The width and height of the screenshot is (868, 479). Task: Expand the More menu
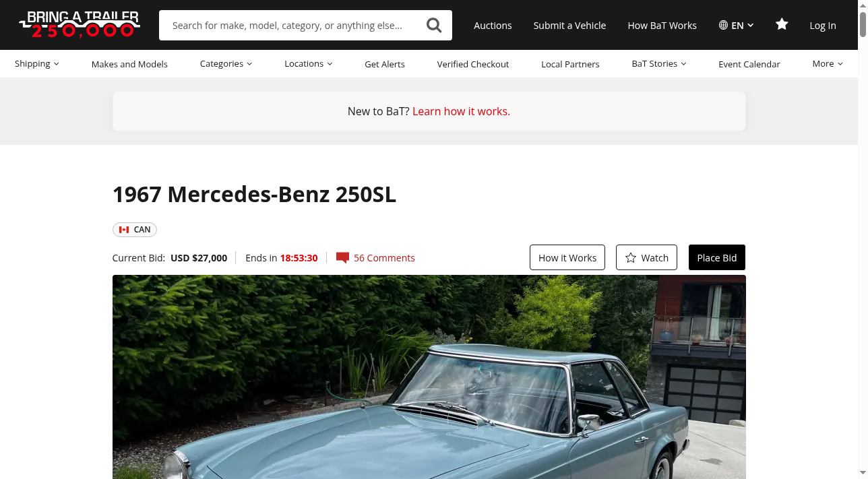[828, 63]
